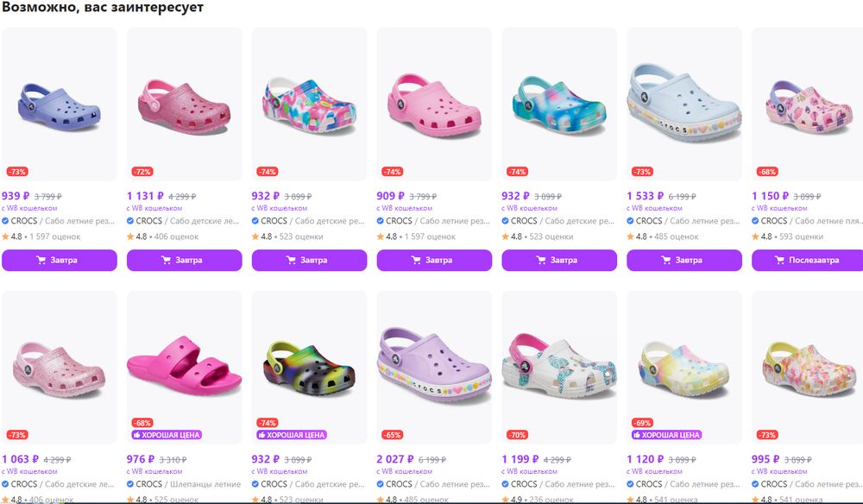The image size is (863, 504).
Task: Click star rating icon under 1 533 ₽ product
Action: [x=630, y=236]
